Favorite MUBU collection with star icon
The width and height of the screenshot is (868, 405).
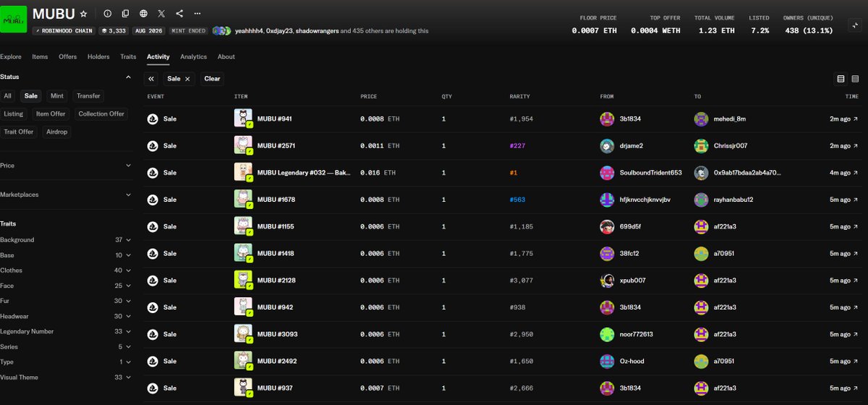click(83, 14)
